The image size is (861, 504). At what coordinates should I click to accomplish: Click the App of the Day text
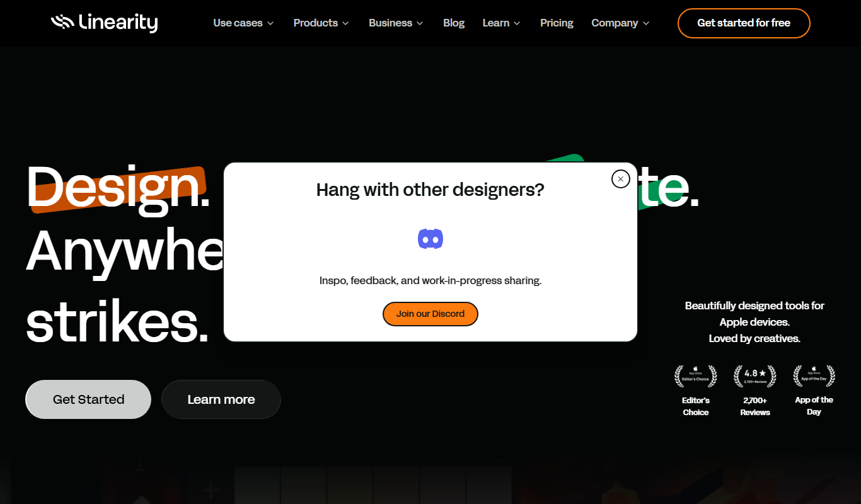point(814,406)
